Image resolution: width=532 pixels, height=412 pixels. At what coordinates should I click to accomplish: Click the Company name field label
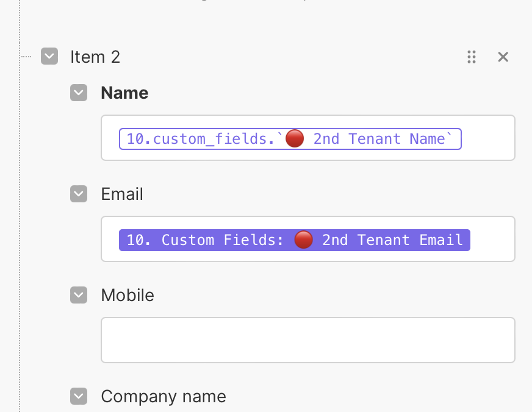(x=164, y=396)
